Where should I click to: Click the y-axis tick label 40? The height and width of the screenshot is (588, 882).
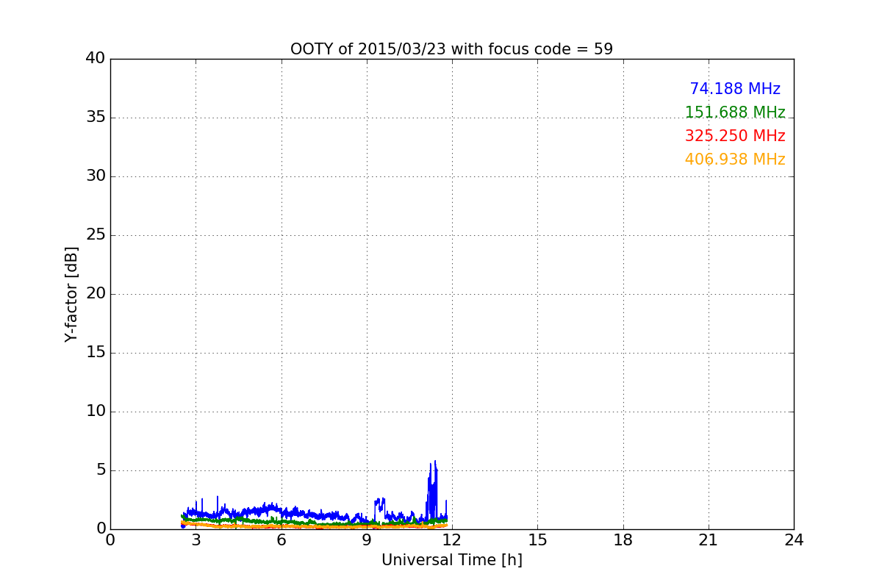pos(96,59)
